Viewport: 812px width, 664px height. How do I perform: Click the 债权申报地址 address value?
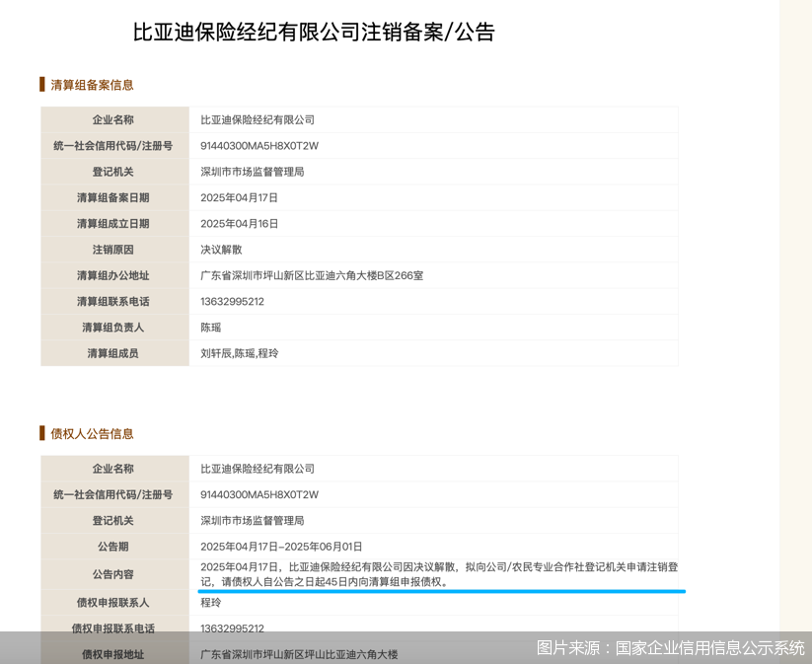(299, 654)
